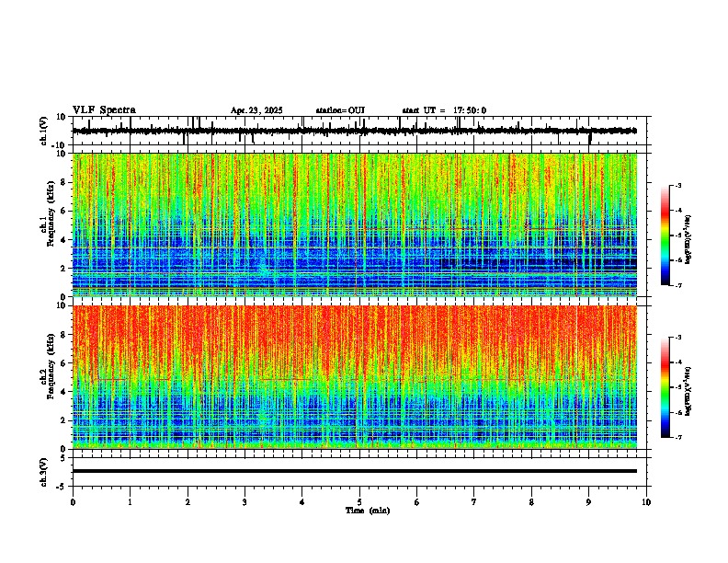Click the "start UT = 17:50:0" header text
728x563 pixels.
(x=444, y=110)
